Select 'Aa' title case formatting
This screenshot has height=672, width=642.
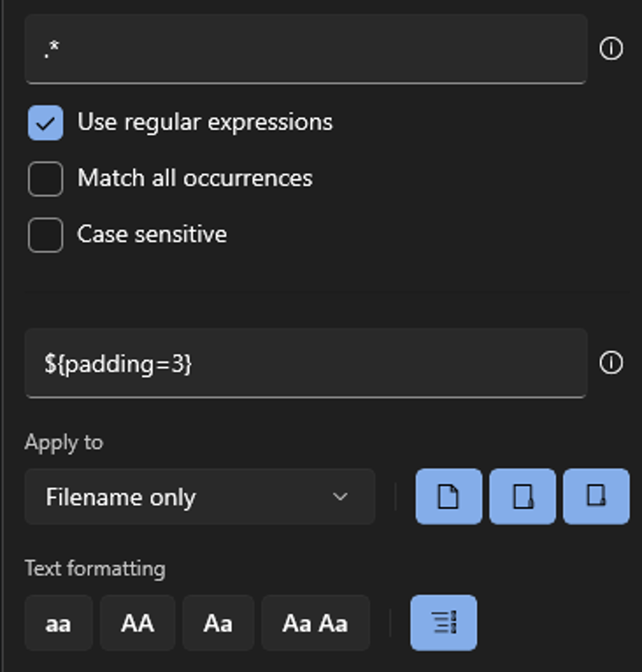coord(218,623)
